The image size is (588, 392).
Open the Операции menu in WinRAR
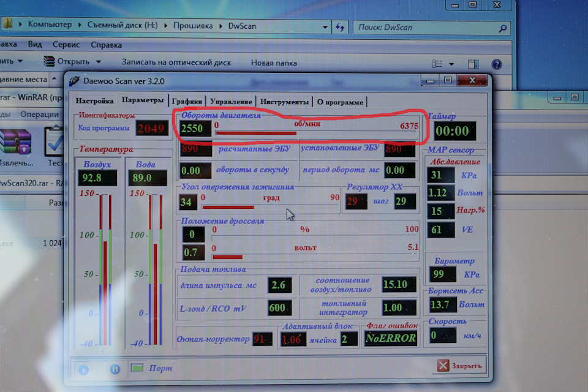39,114
